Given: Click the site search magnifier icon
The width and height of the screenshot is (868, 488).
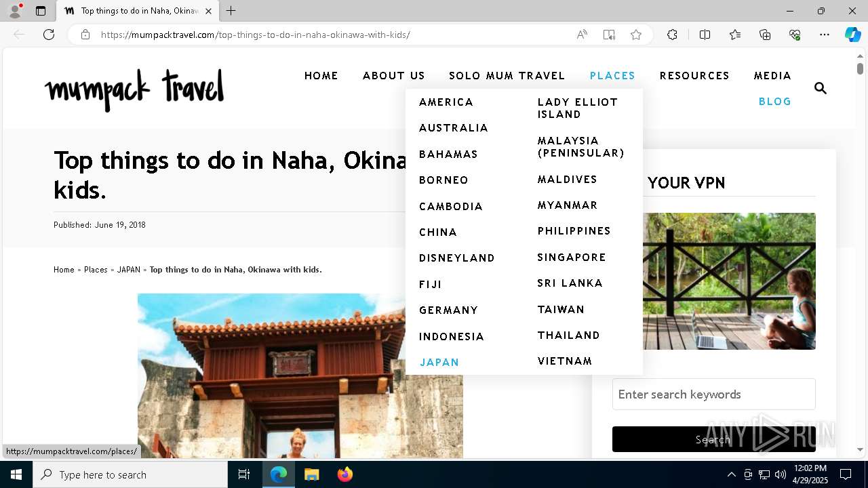Looking at the screenshot, I should (821, 88).
